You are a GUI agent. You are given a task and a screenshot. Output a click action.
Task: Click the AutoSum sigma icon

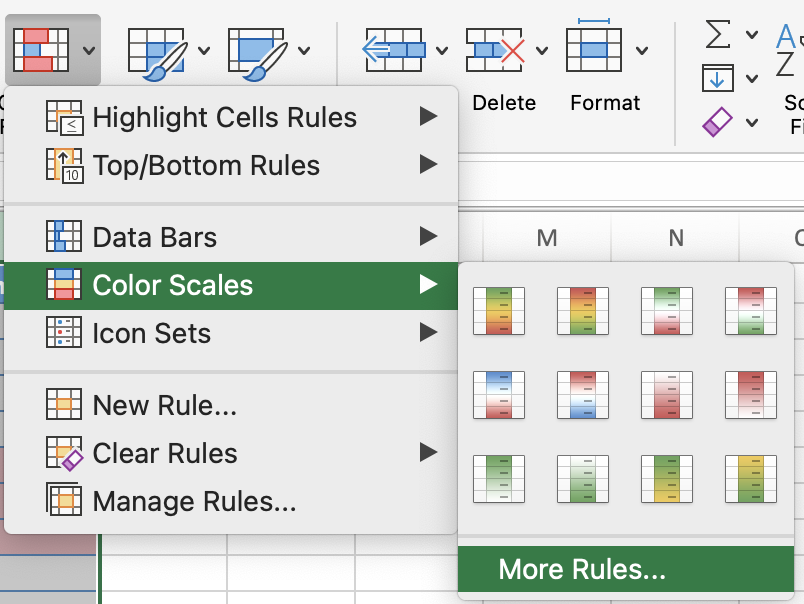(x=717, y=33)
